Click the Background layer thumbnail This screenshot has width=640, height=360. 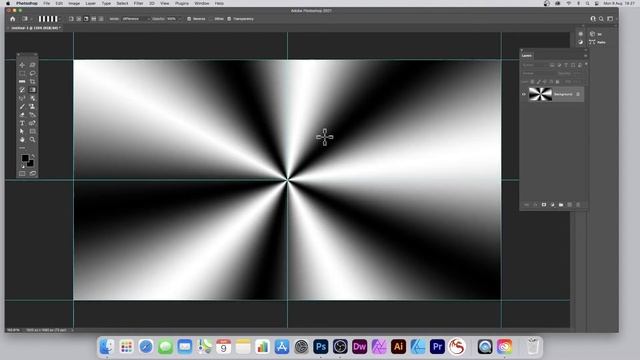coord(540,94)
